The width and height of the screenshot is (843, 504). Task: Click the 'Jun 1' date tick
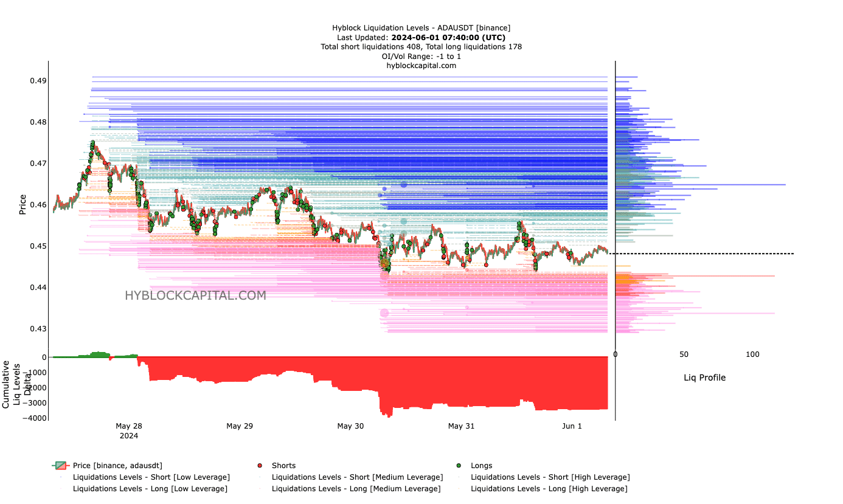pos(572,426)
